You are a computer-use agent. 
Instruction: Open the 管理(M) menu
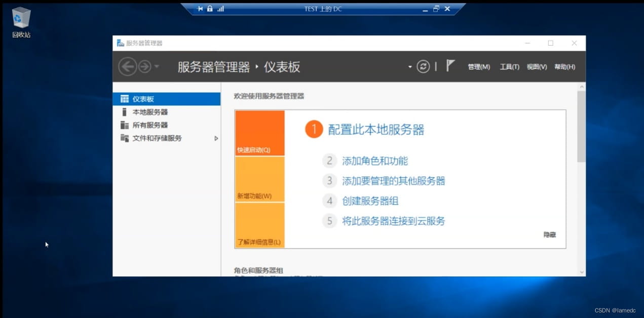point(479,67)
